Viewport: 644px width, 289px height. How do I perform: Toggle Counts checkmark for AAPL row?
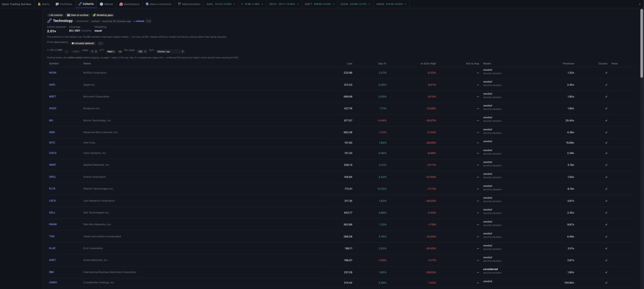[606, 85]
